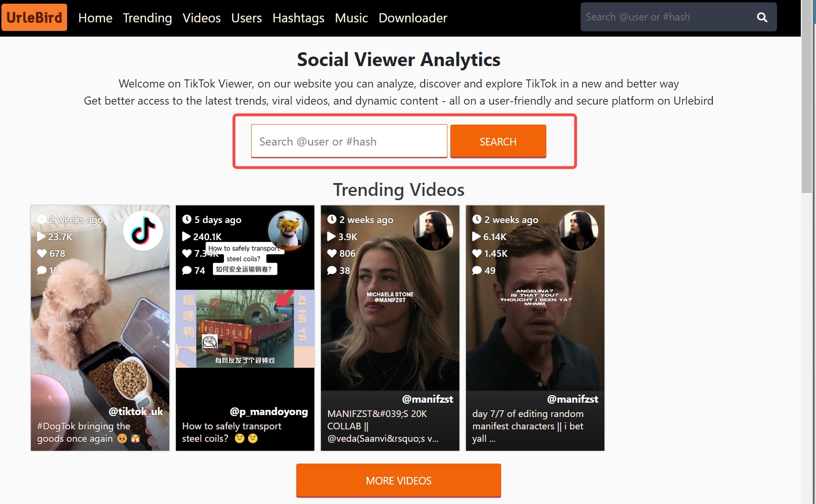
Task: Open the @p_mandoyong username link
Action: coord(269,411)
